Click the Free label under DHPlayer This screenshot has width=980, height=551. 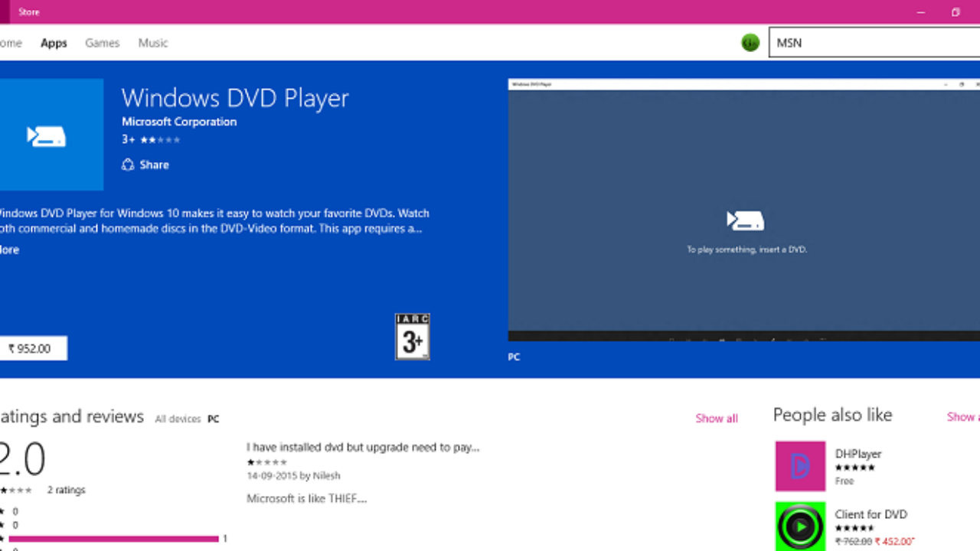coord(844,481)
